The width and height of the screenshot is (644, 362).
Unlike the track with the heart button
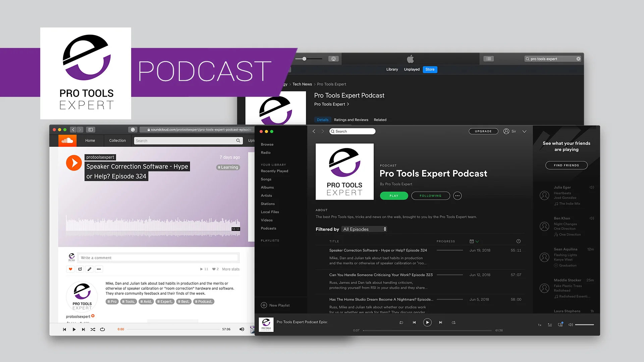point(70,269)
